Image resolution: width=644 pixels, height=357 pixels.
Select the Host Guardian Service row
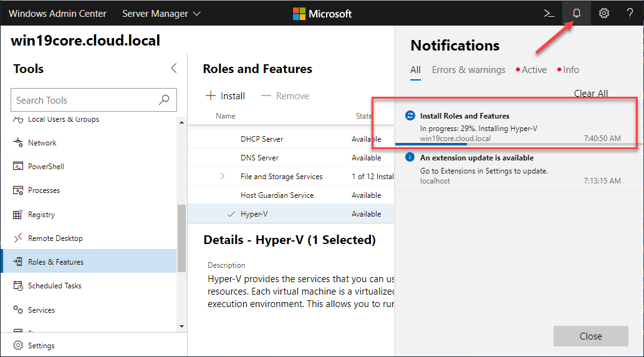(x=291, y=195)
